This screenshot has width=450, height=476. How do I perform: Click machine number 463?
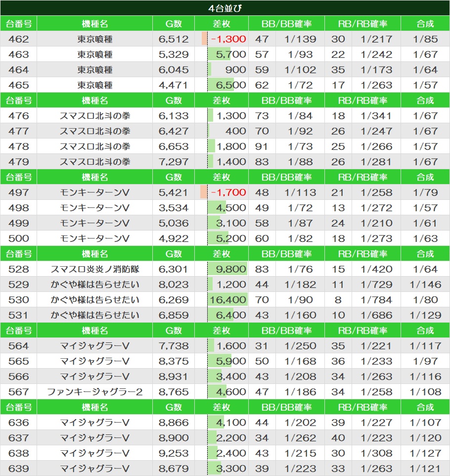[18, 54]
